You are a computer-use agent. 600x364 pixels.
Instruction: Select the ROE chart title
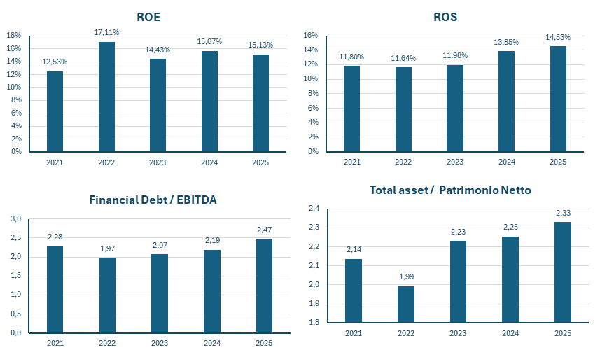click(148, 17)
